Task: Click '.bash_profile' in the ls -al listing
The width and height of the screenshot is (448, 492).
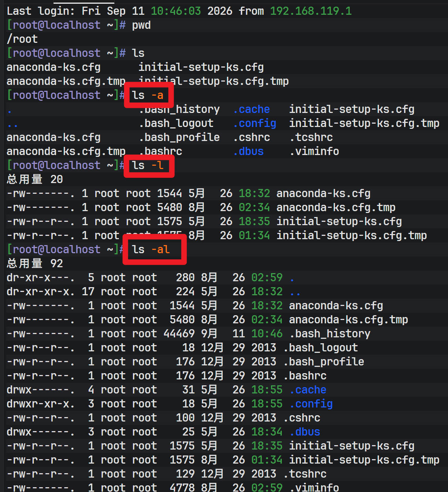Action: (324, 362)
